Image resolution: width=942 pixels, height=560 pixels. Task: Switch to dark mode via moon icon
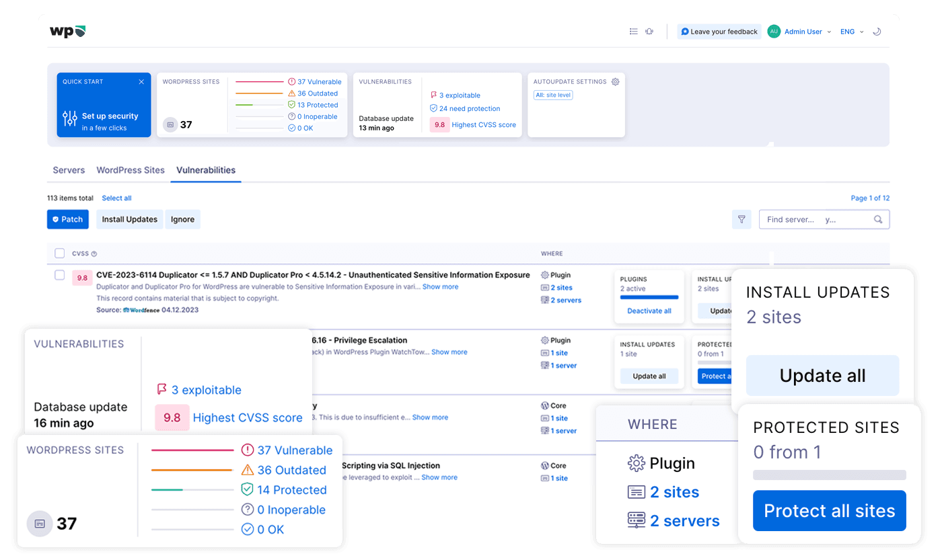pyautogui.click(x=877, y=32)
